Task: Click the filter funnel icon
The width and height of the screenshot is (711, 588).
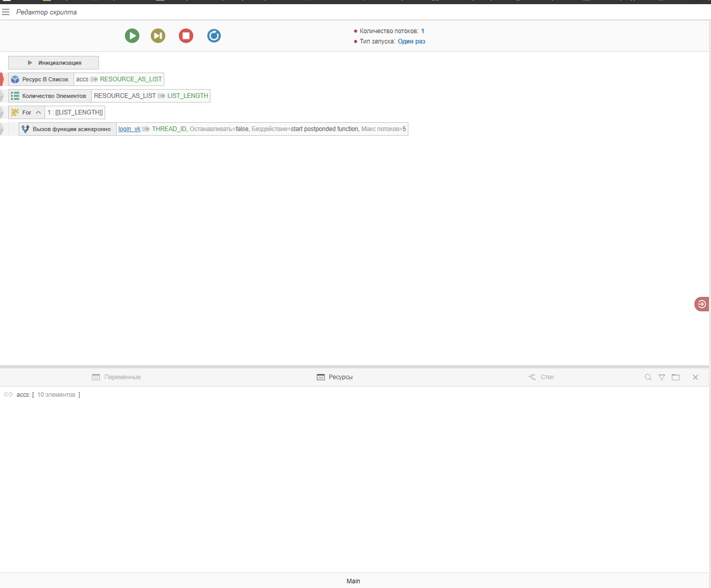Action: [662, 378]
